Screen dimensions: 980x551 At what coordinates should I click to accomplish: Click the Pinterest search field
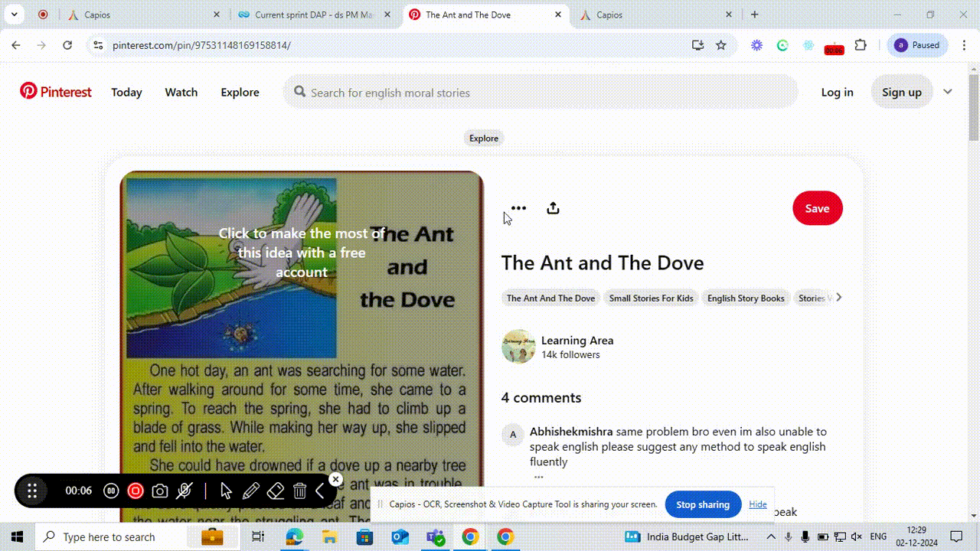coord(541,92)
